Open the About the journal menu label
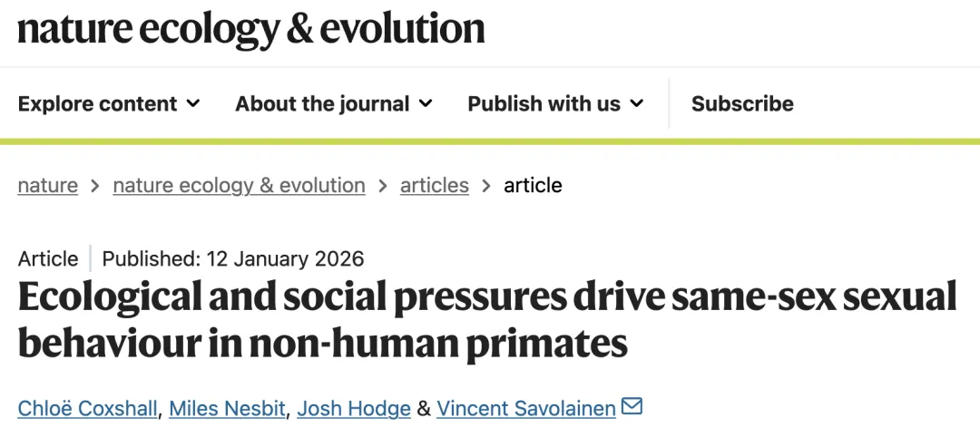 click(x=322, y=104)
